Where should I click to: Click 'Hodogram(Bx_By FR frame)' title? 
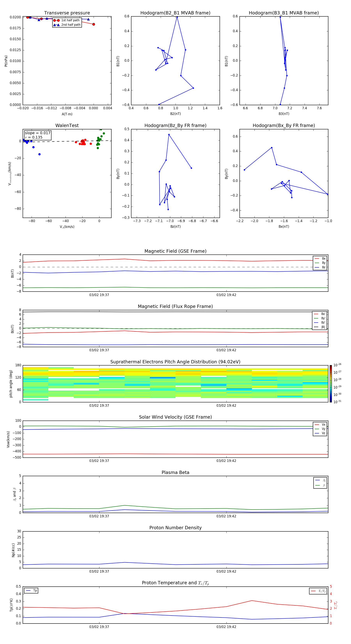(x=284, y=125)
